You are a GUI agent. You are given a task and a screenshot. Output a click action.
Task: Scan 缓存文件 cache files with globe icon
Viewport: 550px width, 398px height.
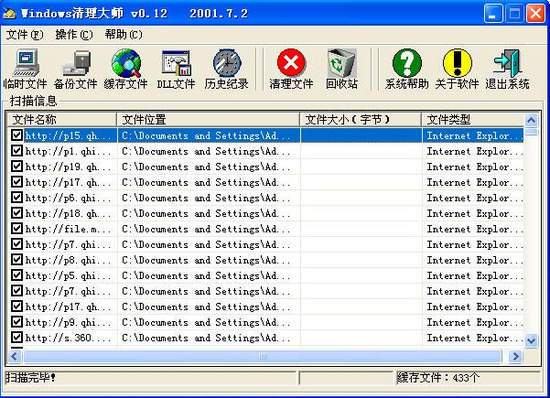126,69
